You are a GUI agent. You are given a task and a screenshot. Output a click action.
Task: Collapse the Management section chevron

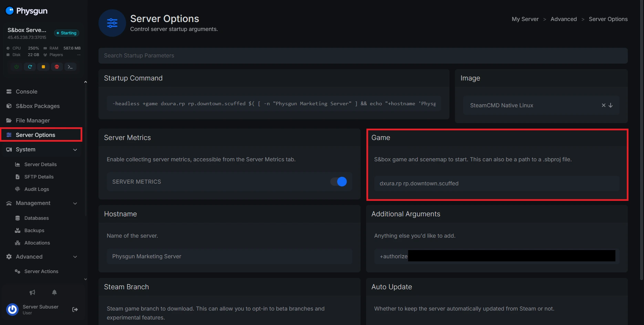point(75,203)
